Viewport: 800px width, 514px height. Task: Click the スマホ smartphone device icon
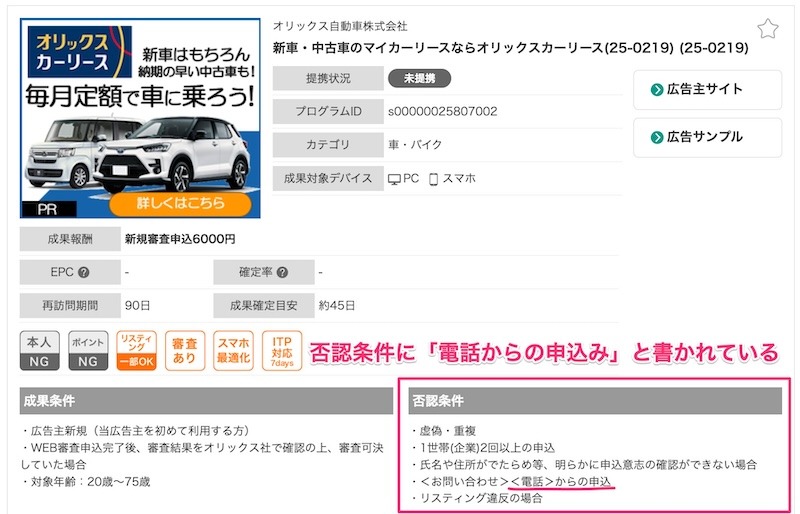click(x=434, y=179)
